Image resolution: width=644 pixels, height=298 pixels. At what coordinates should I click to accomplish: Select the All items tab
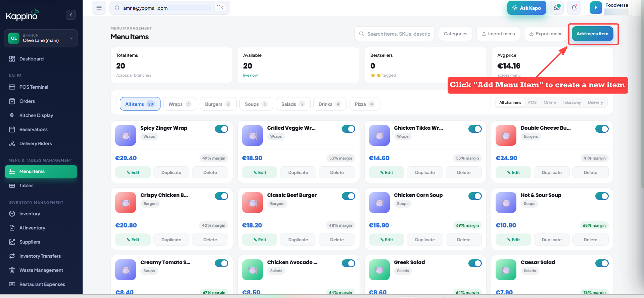click(140, 104)
